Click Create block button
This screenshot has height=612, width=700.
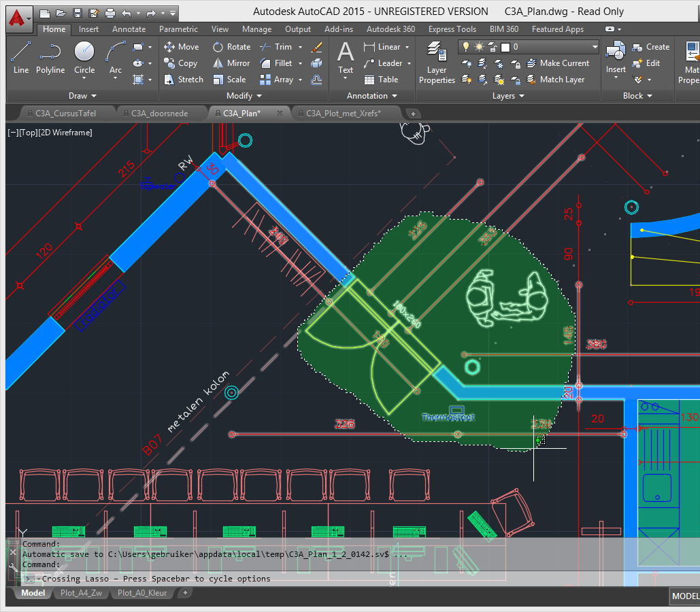click(x=651, y=47)
